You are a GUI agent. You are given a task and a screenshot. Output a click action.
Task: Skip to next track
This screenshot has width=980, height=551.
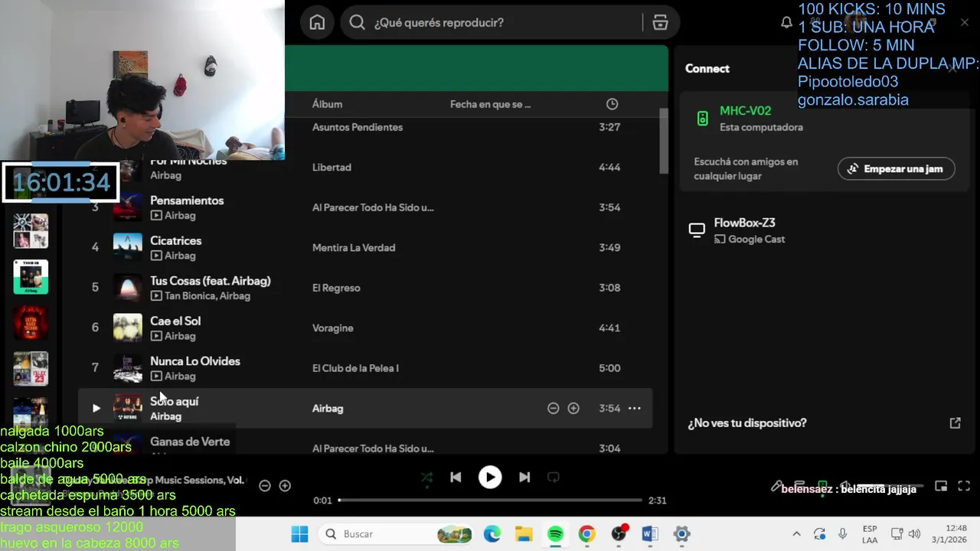point(524,478)
